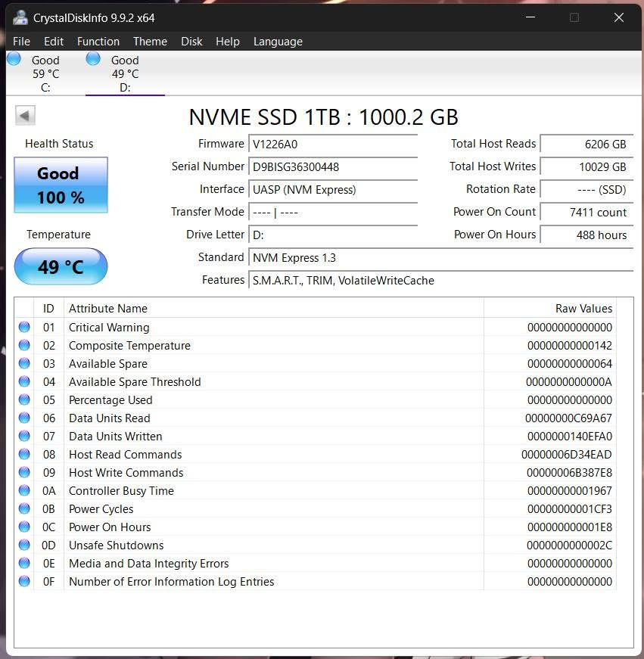The image size is (644, 659).
Task: Click the status orb for Critical Warning
Action: click(24, 327)
